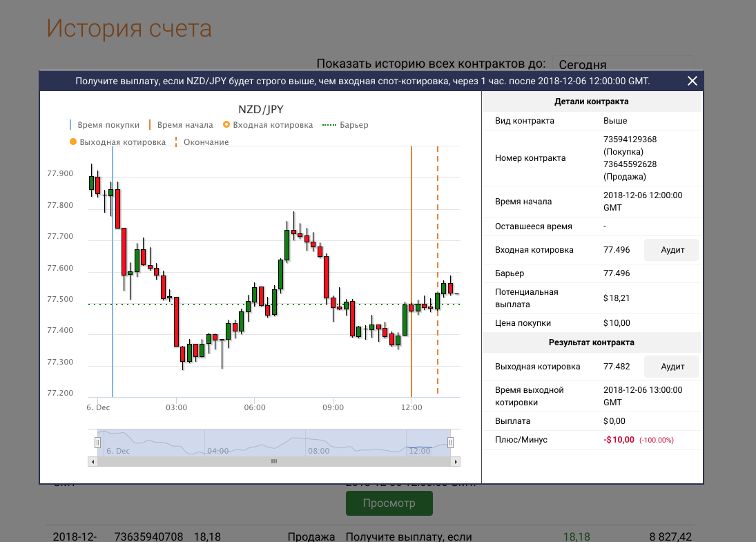
Task: Click the orange Входная котировка legend marker
Action: tap(226, 125)
